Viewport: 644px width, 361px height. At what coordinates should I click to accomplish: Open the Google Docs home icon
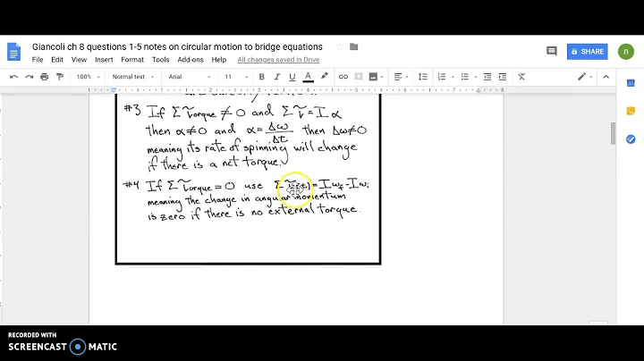[13, 52]
